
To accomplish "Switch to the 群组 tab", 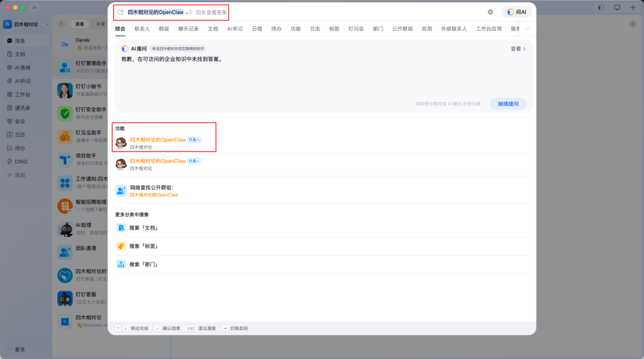I will point(164,29).
